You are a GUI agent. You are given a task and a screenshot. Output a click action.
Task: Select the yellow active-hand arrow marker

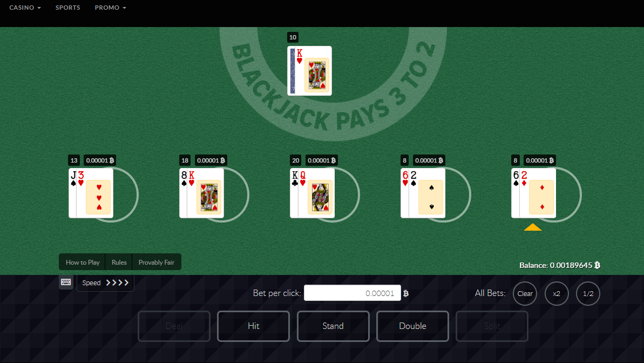(x=533, y=227)
